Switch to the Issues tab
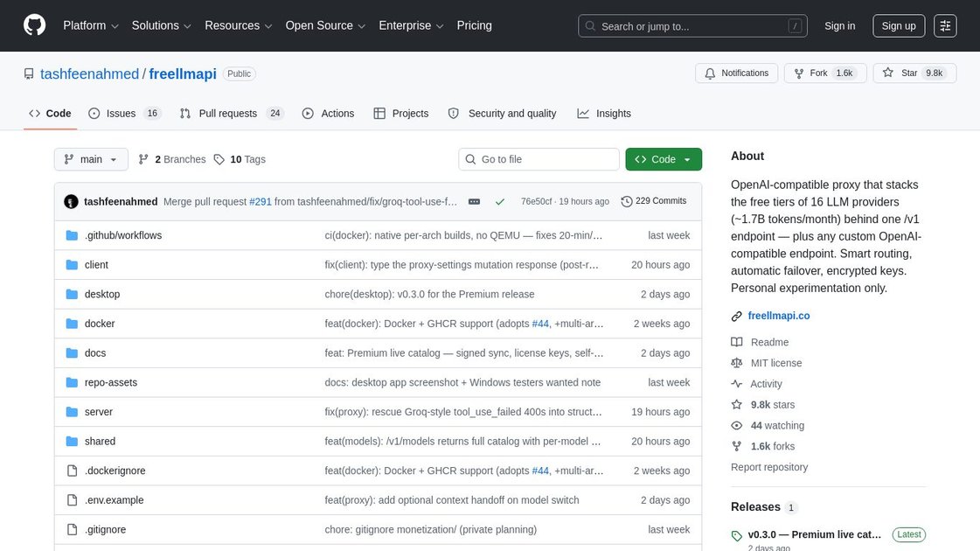 [x=125, y=113]
